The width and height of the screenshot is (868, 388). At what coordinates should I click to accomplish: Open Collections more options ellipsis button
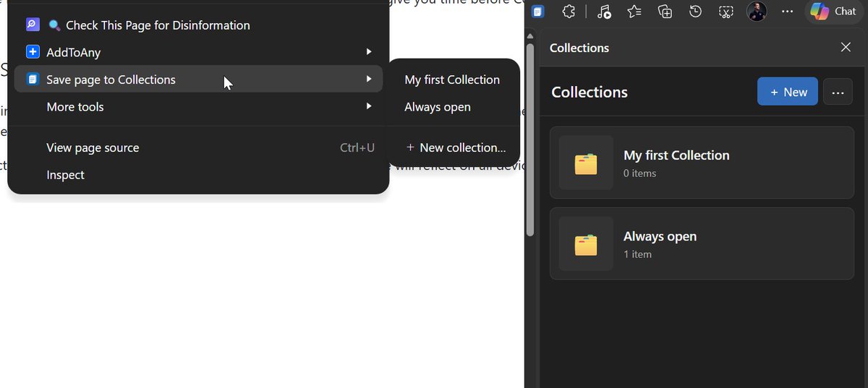[838, 92]
